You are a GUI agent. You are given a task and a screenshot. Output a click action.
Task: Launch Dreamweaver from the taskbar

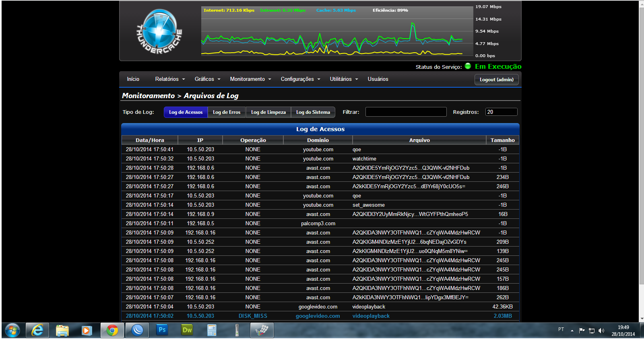pos(187,330)
